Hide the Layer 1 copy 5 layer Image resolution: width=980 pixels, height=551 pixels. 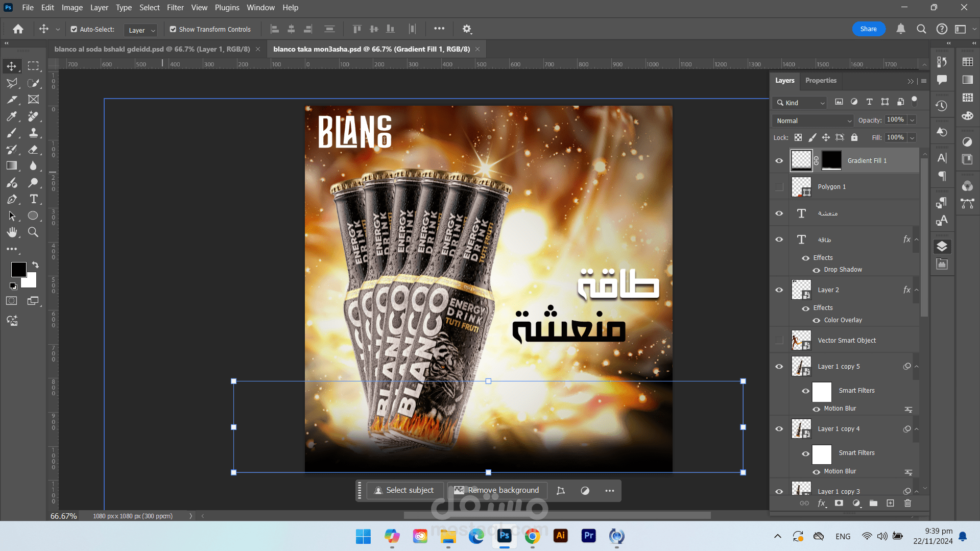point(779,367)
